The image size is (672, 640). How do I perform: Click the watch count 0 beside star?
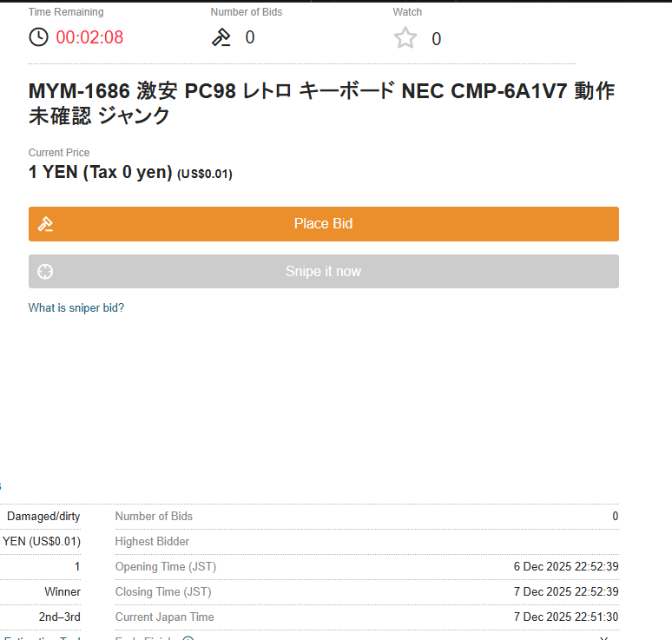click(x=437, y=39)
